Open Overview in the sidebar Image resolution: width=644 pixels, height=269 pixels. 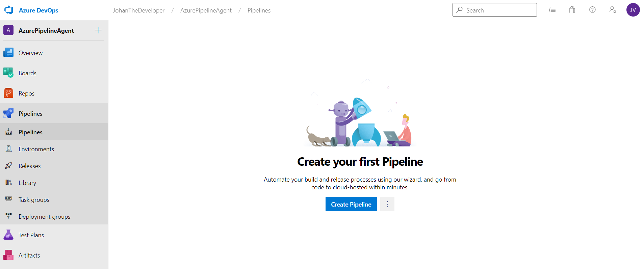(54, 53)
